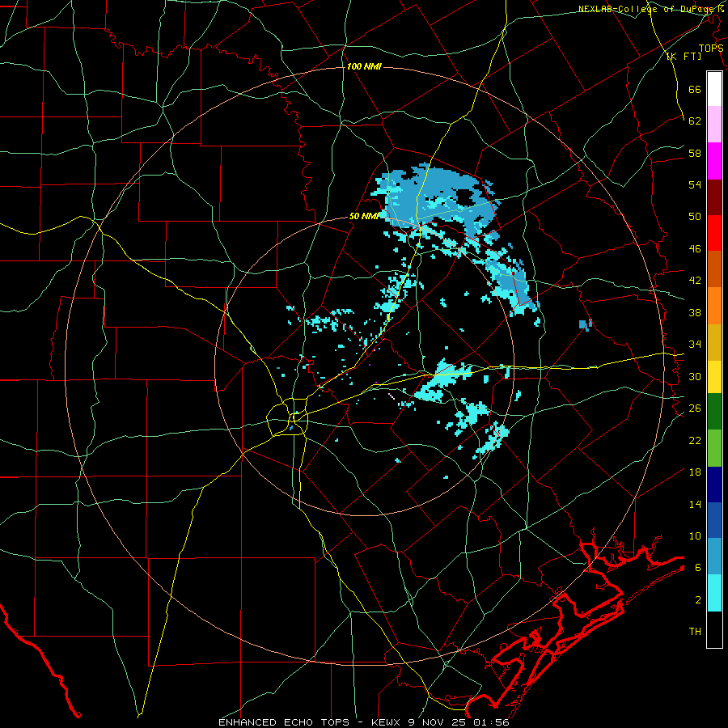728x728 pixels.
Task: Click the small isolated blue echo east of ring
Action: (585, 324)
